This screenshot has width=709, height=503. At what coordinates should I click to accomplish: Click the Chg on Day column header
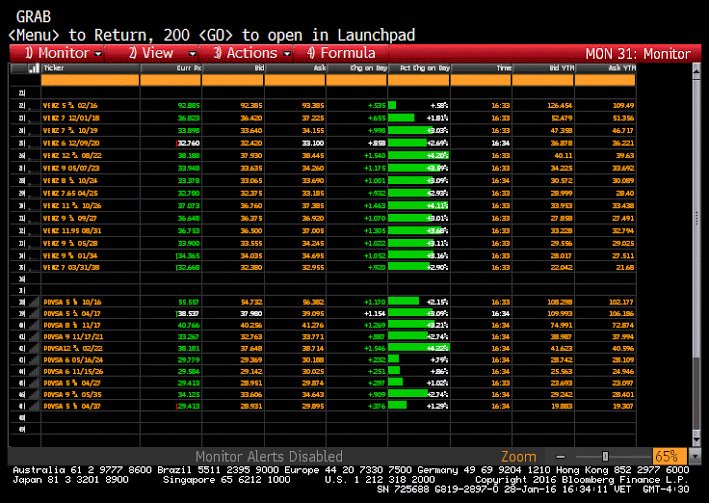point(357,68)
